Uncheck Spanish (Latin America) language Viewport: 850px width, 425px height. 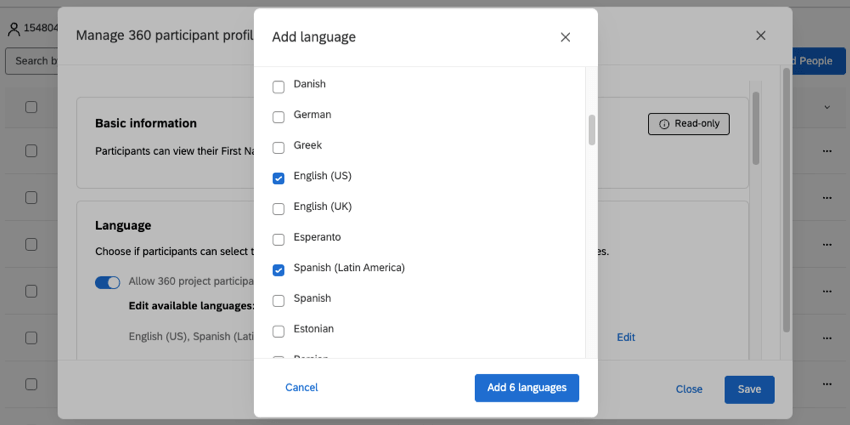[x=279, y=270]
